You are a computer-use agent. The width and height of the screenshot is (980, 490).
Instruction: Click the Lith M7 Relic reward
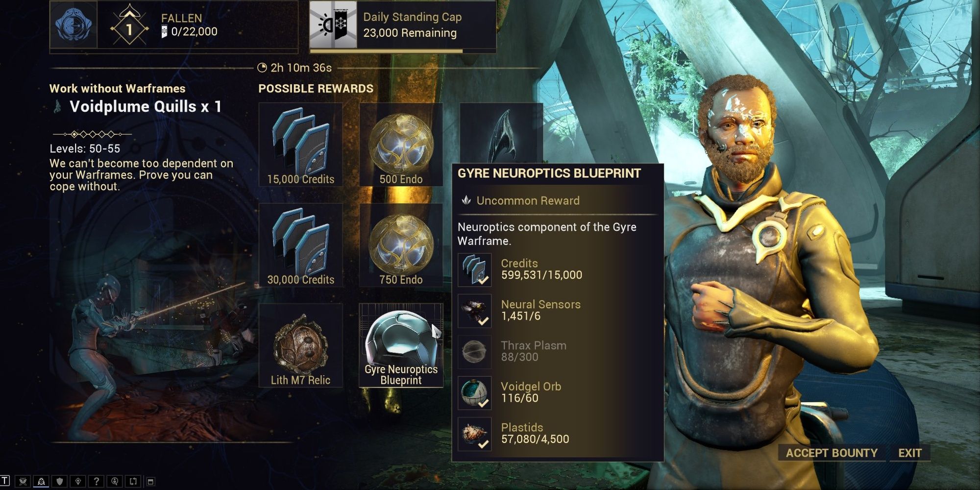[x=300, y=345]
